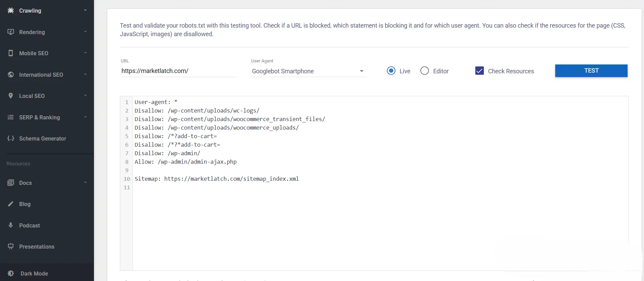Click the Check Resources label text
Screen dimensions: 644x281
pyautogui.click(x=511, y=71)
